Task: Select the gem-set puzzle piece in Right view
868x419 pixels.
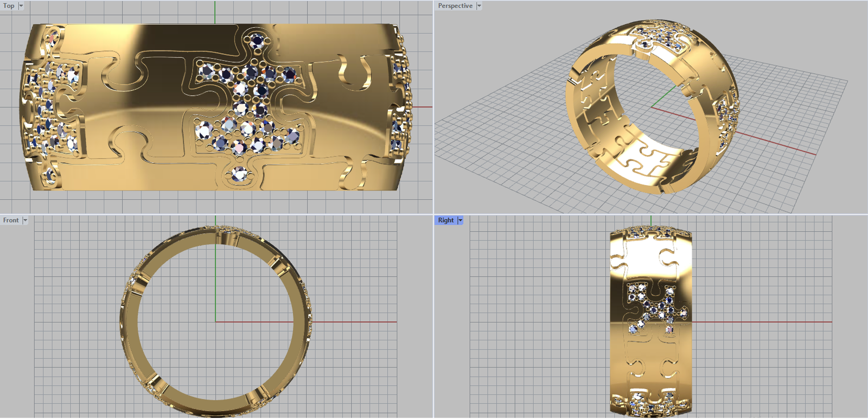Action: click(x=656, y=307)
